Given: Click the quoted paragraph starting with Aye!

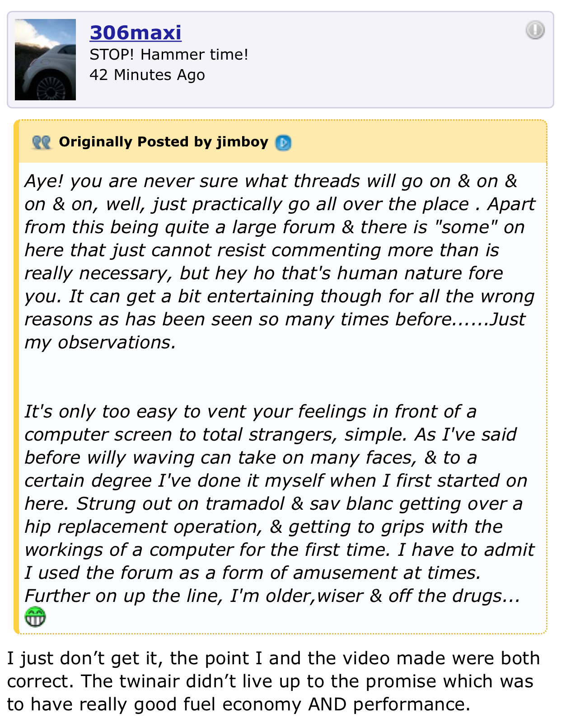Looking at the screenshot, I should point(280,262).
